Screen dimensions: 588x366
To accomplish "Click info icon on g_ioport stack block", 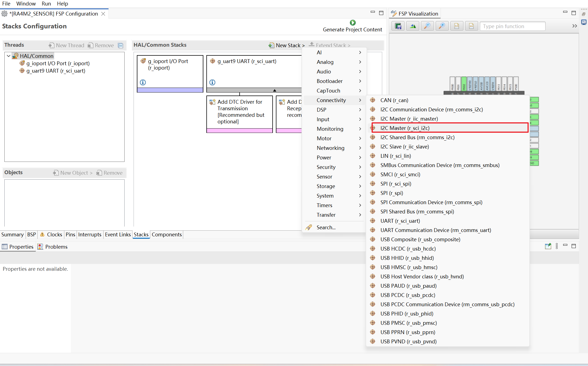I will coord(143,82).
